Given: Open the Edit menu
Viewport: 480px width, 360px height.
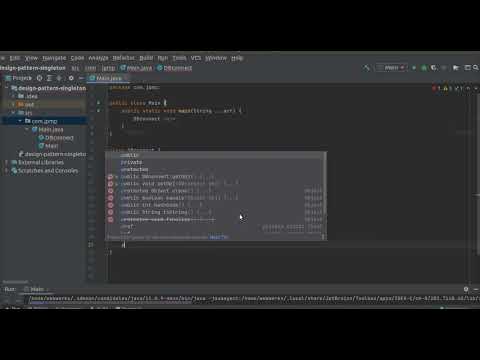Looking at the screenshot, I should point(15,58).
